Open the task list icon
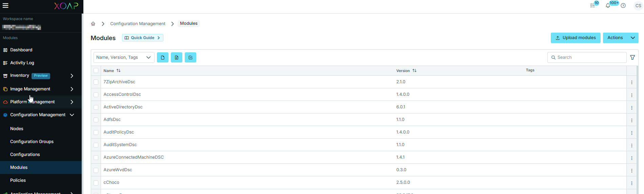 click(x=592, y=6)
